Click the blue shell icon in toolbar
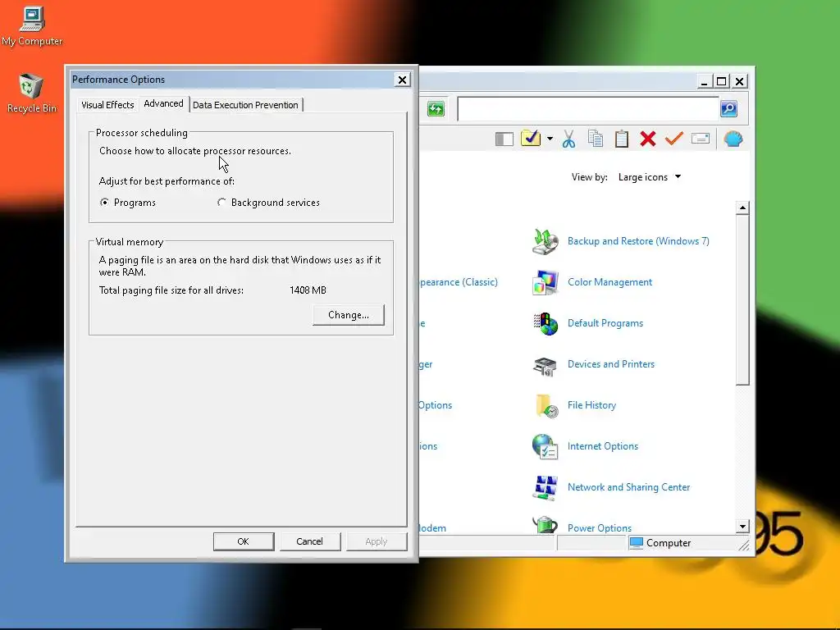This screenshot has height=630, width=840. (733, 139)
